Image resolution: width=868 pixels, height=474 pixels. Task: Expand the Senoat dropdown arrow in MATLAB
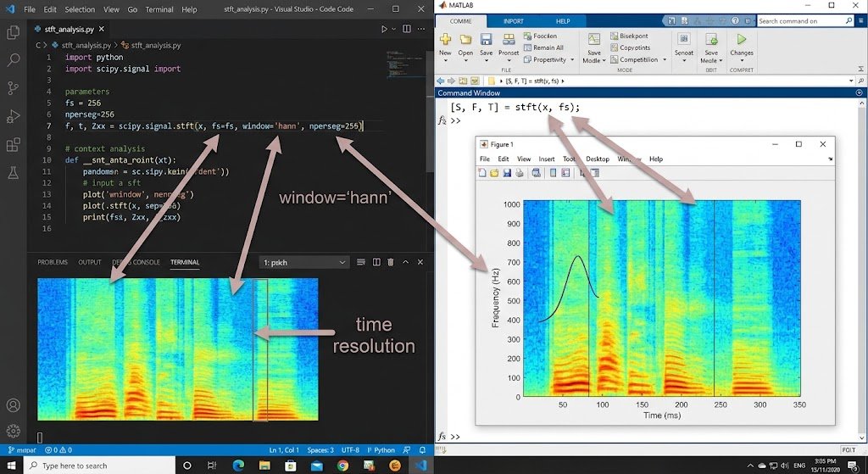[x=684, y=60]
